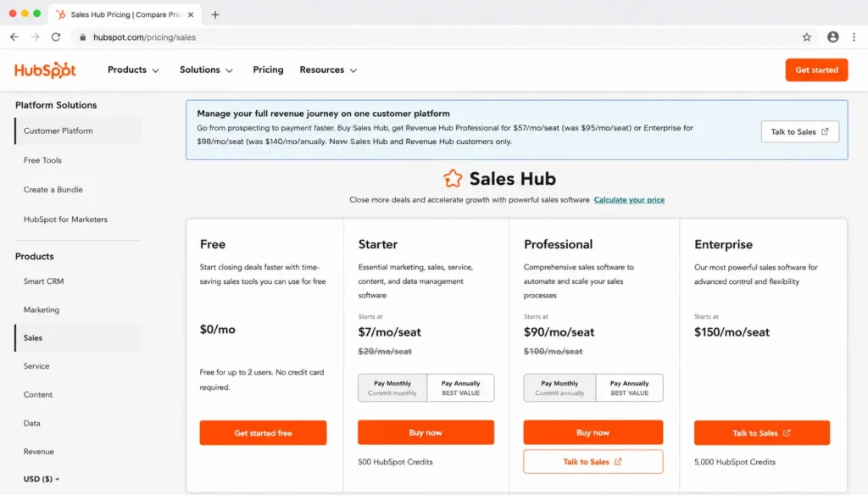
Task: Choose Pay Annually for Starter plan
Action: [460, 387]
